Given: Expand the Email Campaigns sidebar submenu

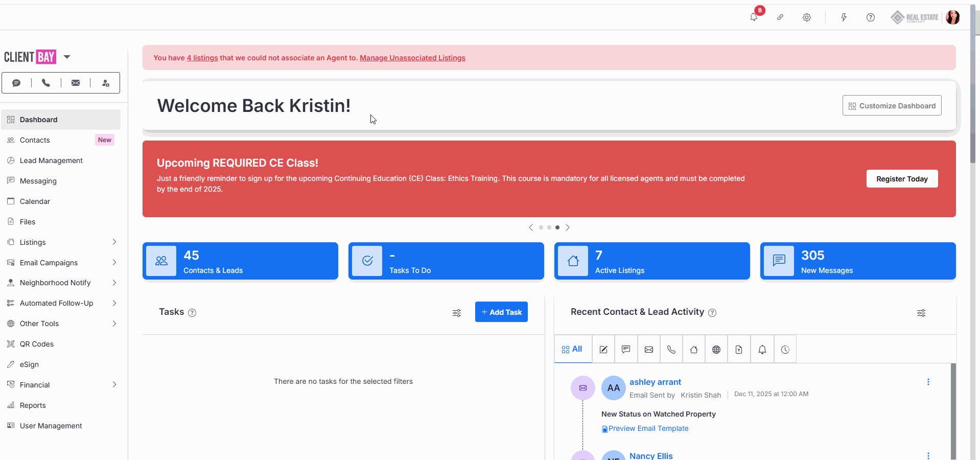Looking at the screenshot, I should click(x=114, y=263).
